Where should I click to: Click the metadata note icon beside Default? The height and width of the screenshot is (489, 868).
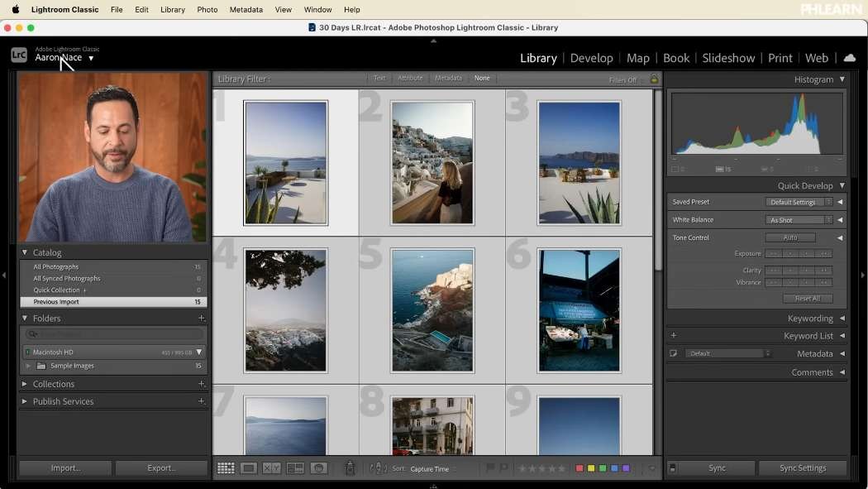point(674,353)
